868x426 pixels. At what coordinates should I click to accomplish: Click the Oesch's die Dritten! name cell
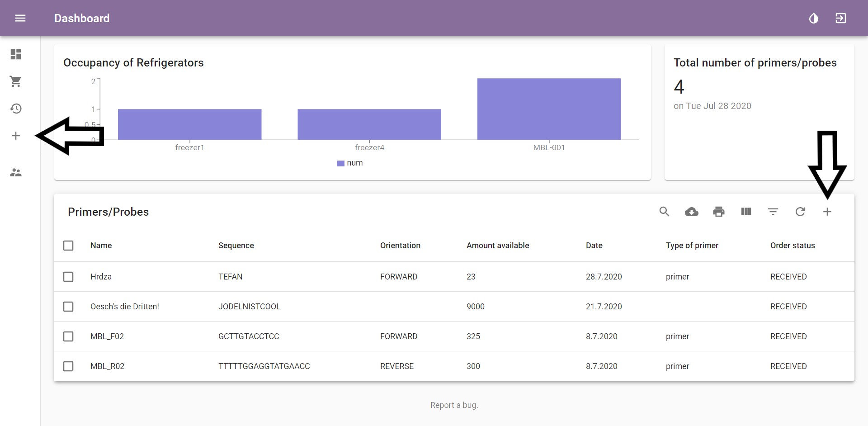pyautogui.click(x=125, y=307)
